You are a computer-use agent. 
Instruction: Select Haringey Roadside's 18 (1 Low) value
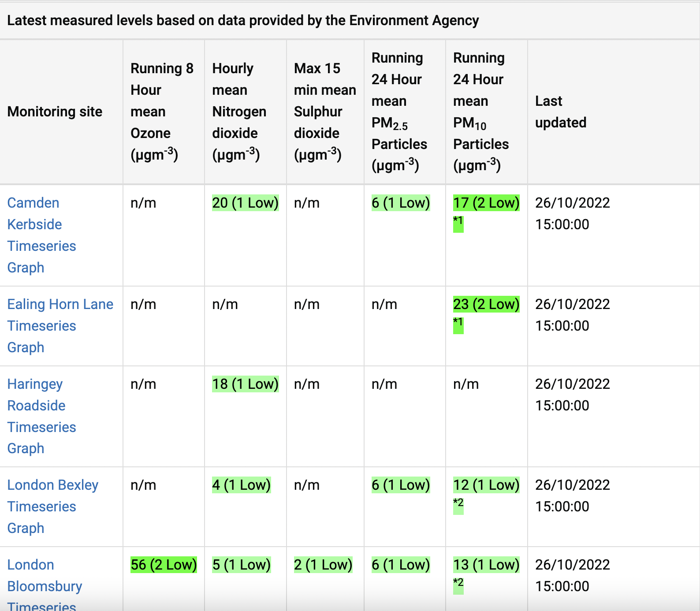coord(245,384)
